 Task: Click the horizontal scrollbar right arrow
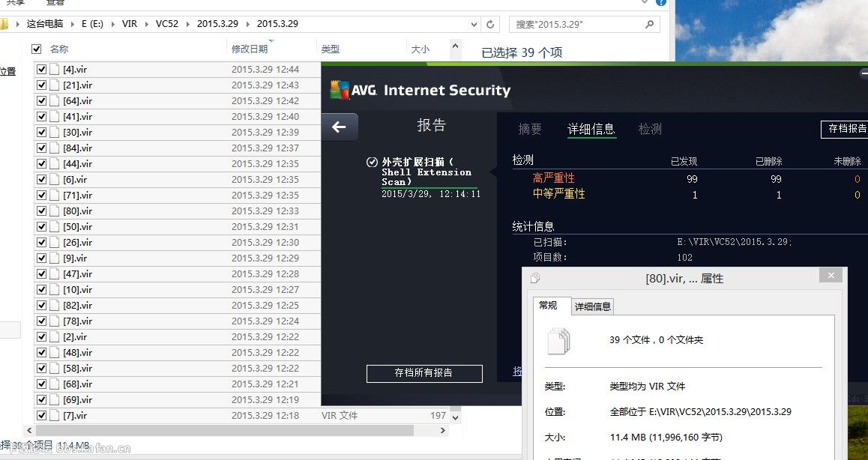[x=442, y=430]
